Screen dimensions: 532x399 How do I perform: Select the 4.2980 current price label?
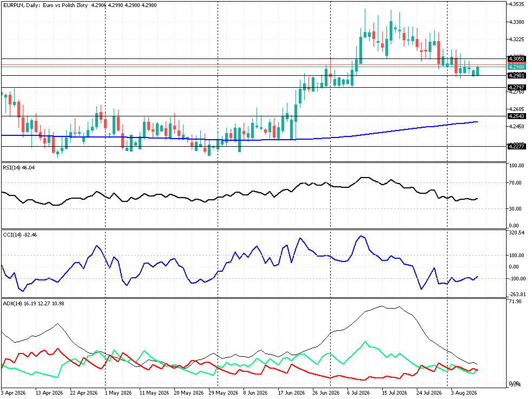(516, 67)
